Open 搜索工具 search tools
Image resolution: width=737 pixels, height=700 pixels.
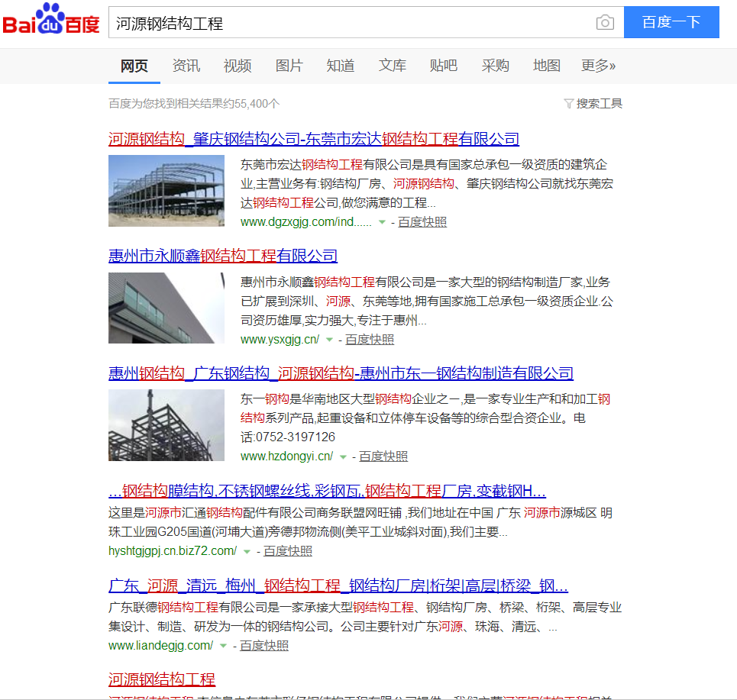point(600,103)
